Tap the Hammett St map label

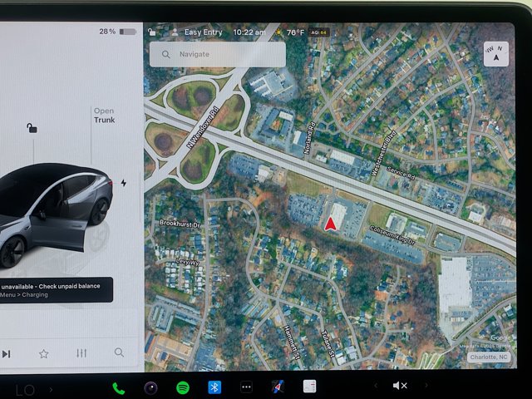tap(292, 342)
